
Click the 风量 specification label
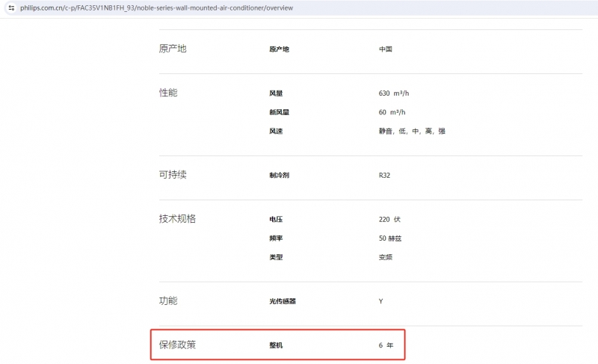click(276, 93)
